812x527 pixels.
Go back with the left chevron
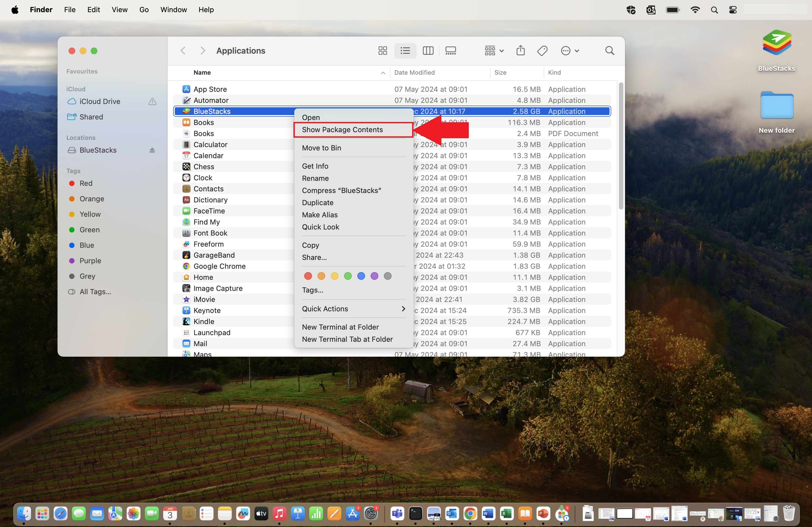coord(183,51)
